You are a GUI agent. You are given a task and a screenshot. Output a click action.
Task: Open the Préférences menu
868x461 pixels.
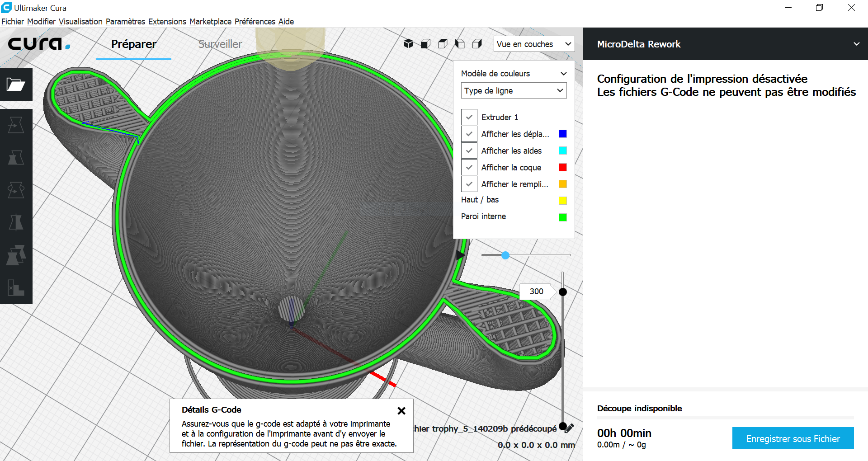[255, 21]
